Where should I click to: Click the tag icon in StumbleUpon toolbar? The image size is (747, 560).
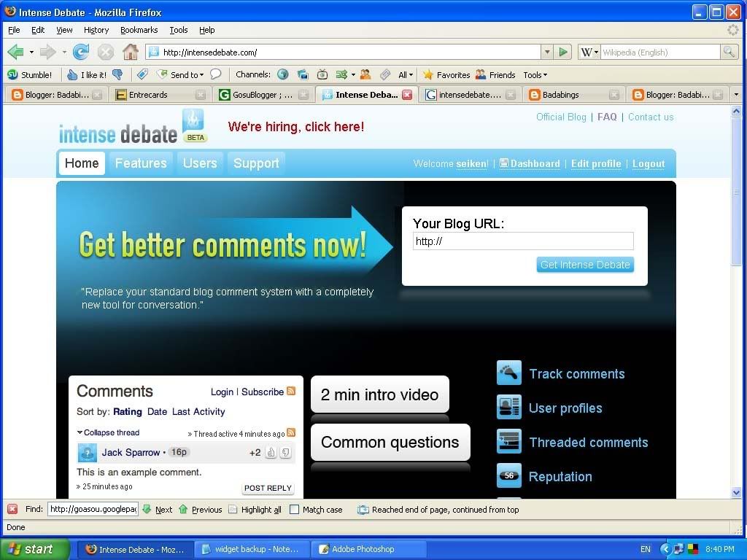pyautogui.click(x=142, y=74)
